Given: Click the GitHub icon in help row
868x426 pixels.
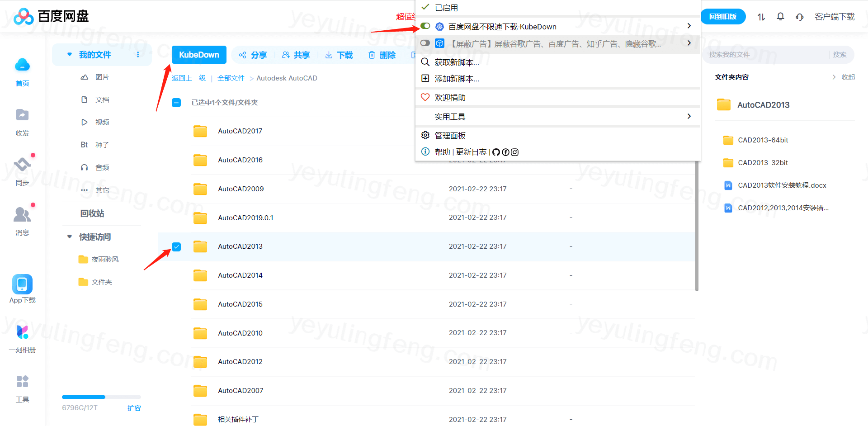Looking at the screenshot, I should tap(496, 152).
